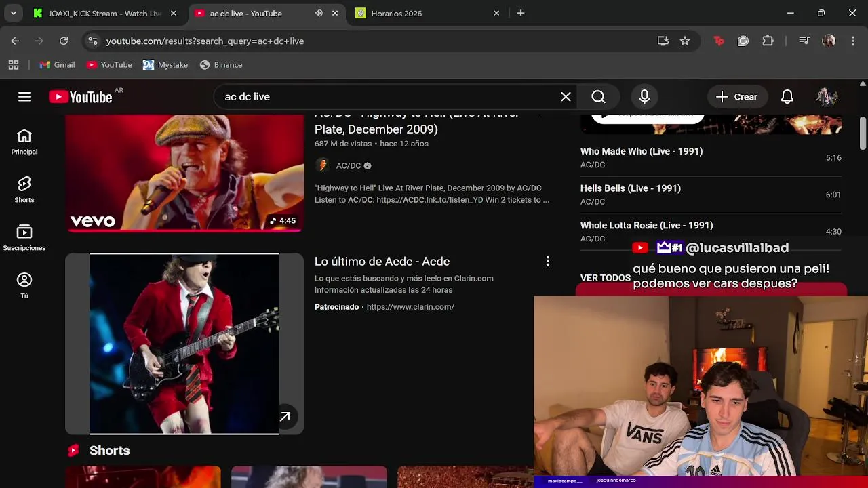This screenshot has height=488, width=868.
Task: Bookmark this page with star icon
Action: [x=685, y=41]
